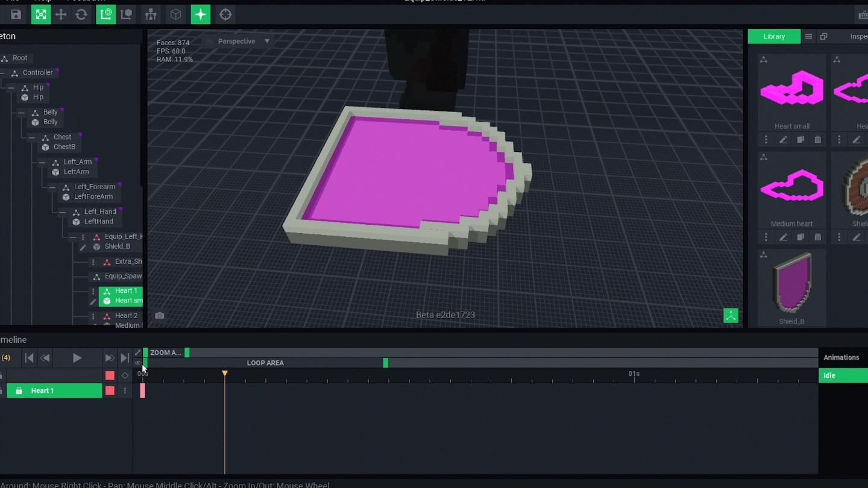Duplicate the Heart small library item
868x488 pixels.
tap(800, 140)
